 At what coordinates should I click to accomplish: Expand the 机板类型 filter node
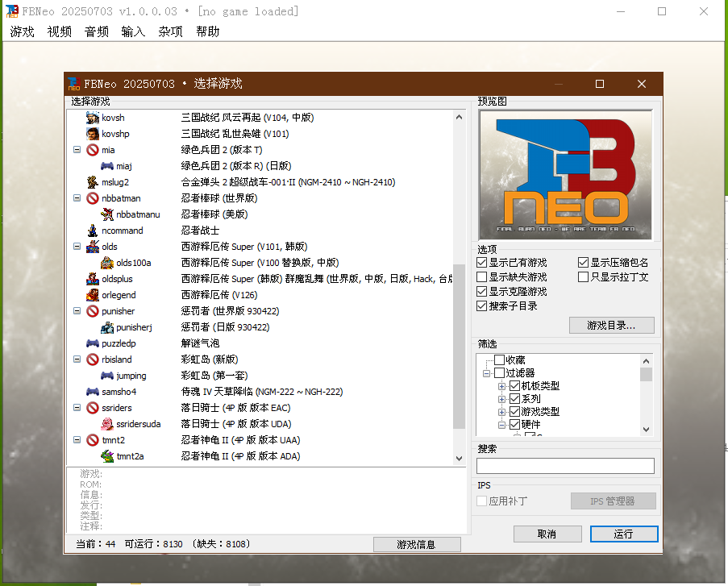pyautogui.click(x=501, y=386)
